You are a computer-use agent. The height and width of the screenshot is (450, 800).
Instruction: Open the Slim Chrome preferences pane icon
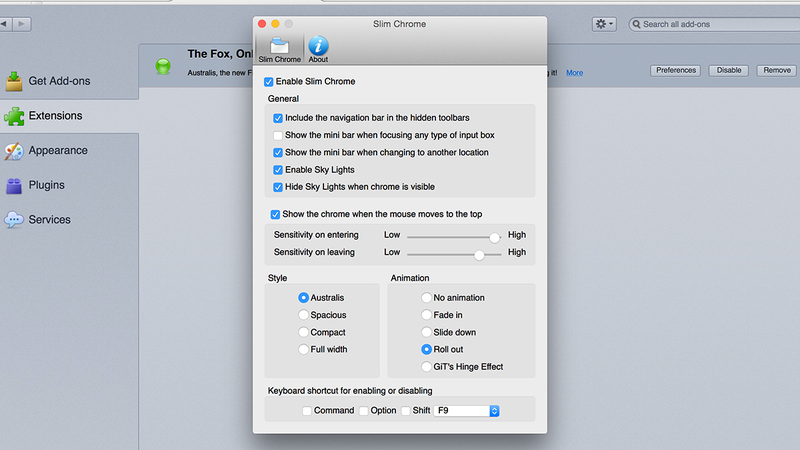[279, 49]
